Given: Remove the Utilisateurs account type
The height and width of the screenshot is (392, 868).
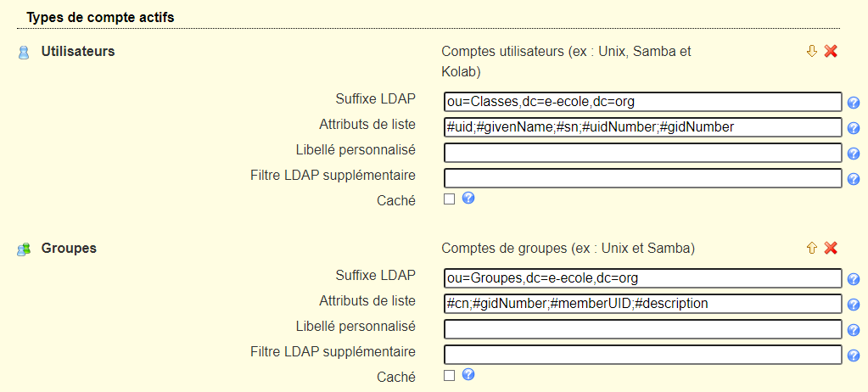Looking at the screenshot, I should [831, 52].
